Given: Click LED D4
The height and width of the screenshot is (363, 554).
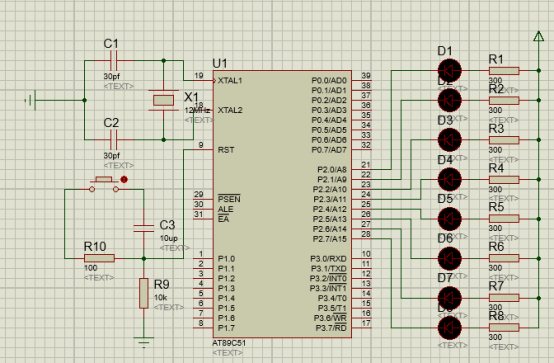Looking at the screenshot, I should (x=449, y=180).
